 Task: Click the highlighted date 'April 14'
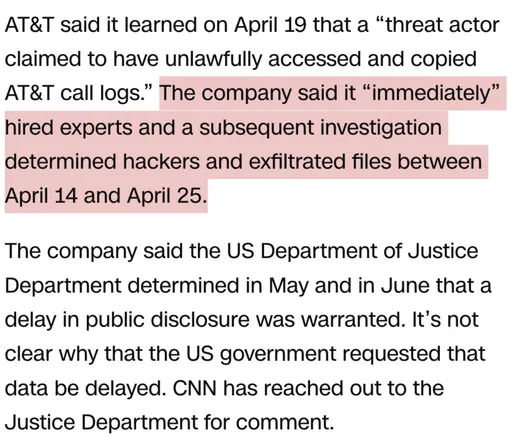pyautogui.click(x=41, y=196)
